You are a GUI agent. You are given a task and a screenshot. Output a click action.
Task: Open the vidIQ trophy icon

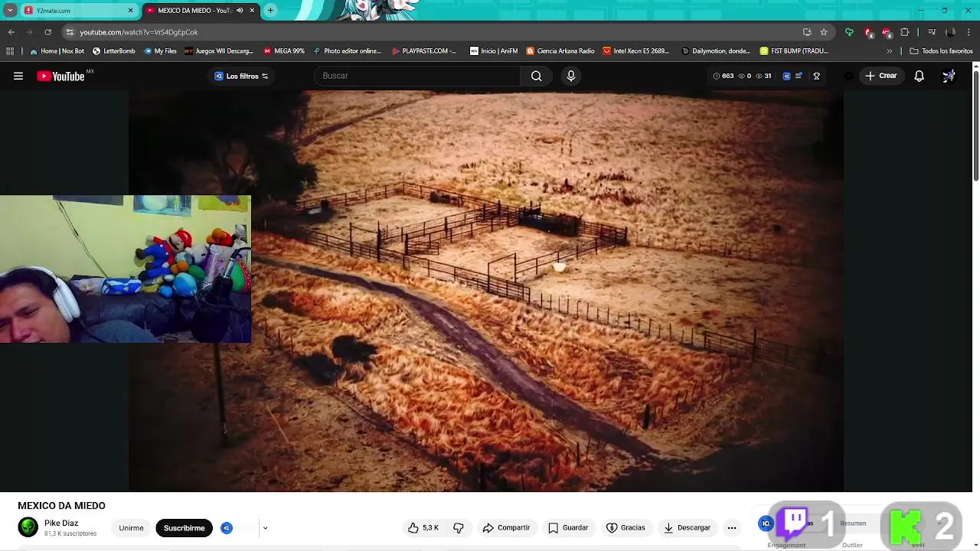(816, 76)
